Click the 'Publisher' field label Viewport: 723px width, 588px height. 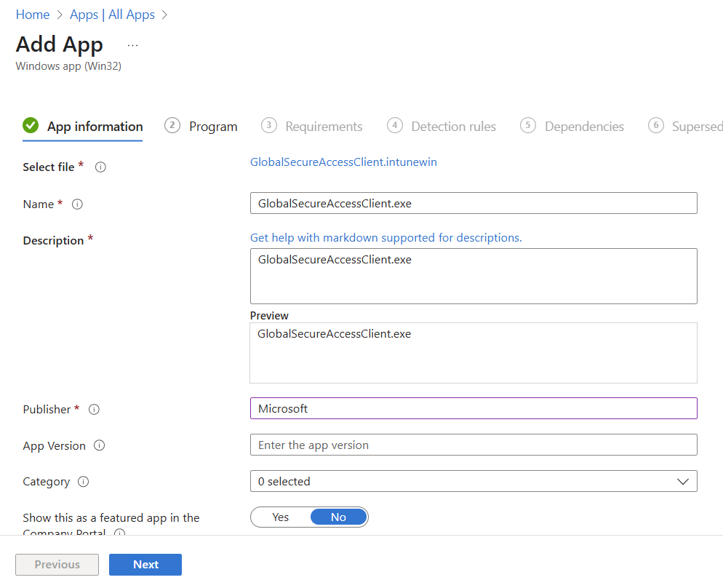47,409
